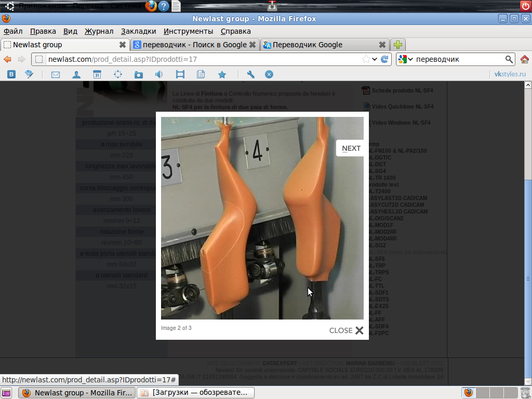This screenshot has height=399, width=532.
Task: Open 'Video Windows NL-SF4' link
Action: tap(401, 123)
